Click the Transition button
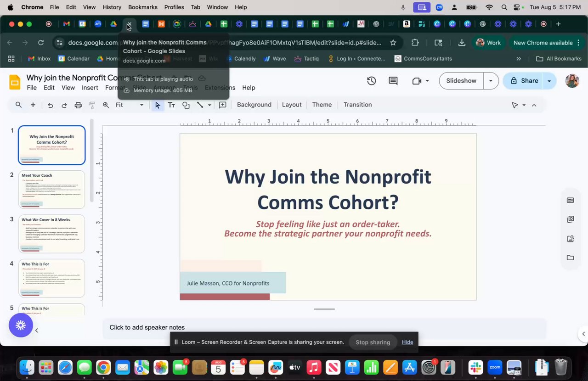 pos(358,105)
